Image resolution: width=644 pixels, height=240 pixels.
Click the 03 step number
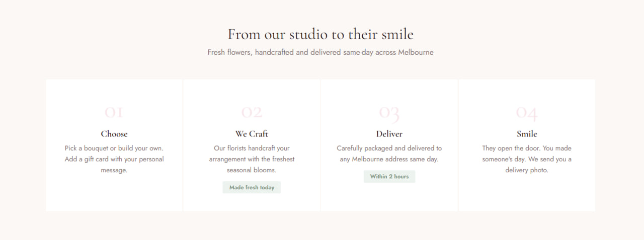[x=389, y=112]
